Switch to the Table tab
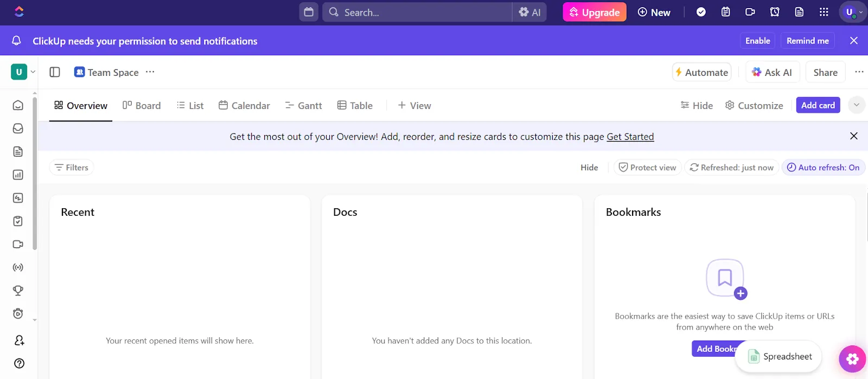The height and width of the screenshot is (379, 868). pyautogui.click(x=355, y=105)
